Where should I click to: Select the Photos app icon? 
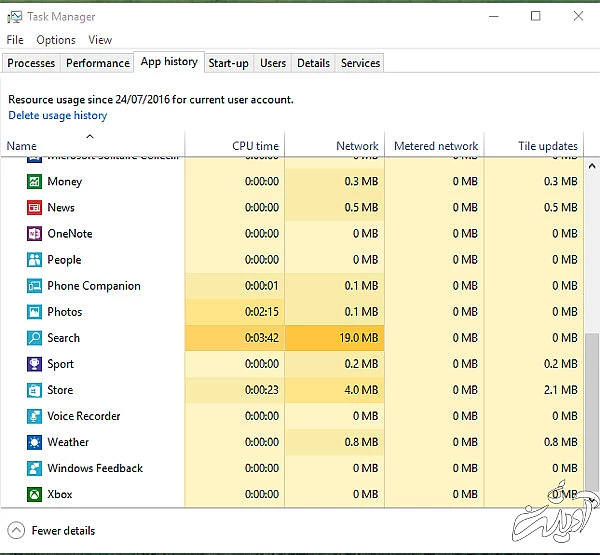coord(35,312)
